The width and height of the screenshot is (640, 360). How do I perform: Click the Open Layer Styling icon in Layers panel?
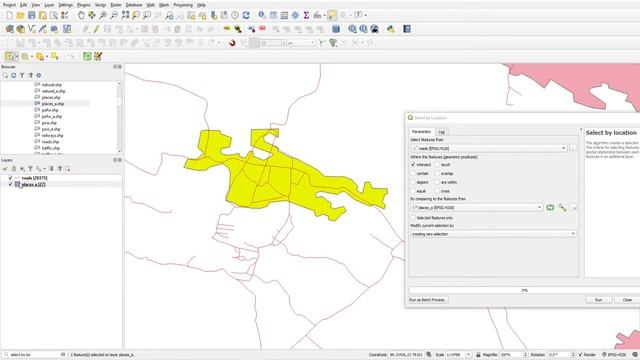(x=5, y=169)
